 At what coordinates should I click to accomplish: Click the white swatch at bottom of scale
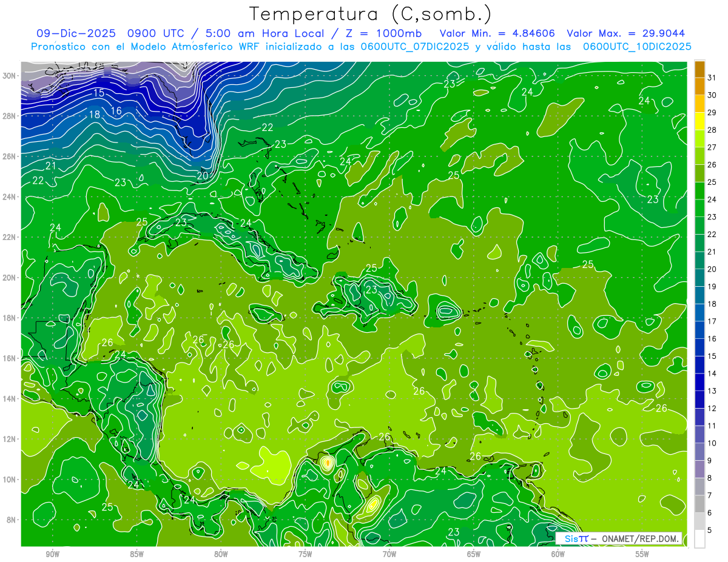(699, 539)
